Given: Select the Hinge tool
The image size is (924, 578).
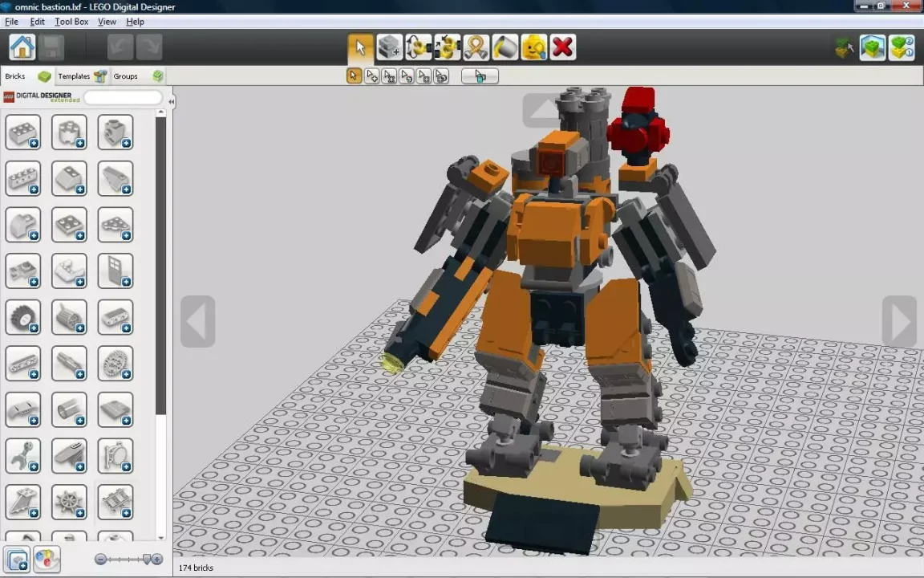Looking at the screenshot, I should click(x=419, y=47).
